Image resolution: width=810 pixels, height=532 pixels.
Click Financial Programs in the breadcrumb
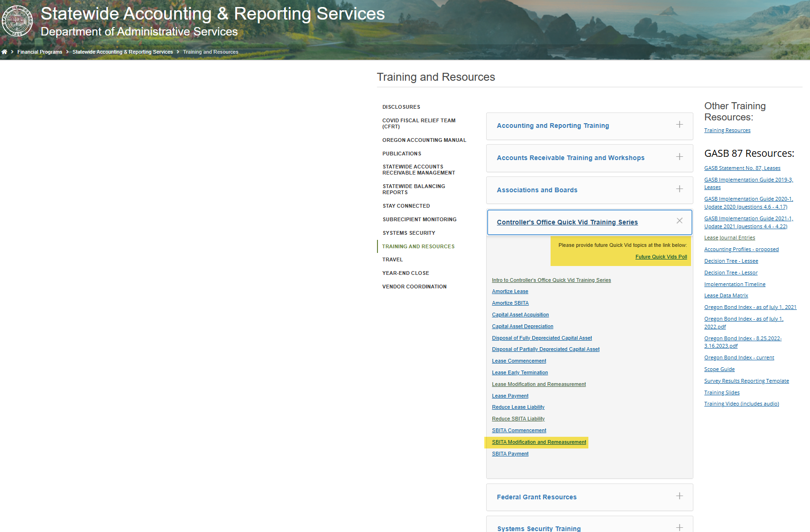(40, 52)
